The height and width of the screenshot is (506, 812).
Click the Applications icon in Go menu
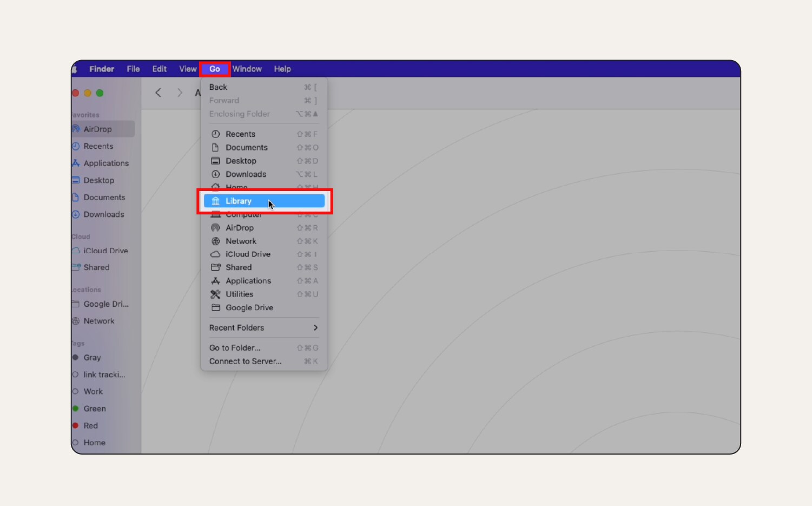pyautogui.click(x=215, y=281)
